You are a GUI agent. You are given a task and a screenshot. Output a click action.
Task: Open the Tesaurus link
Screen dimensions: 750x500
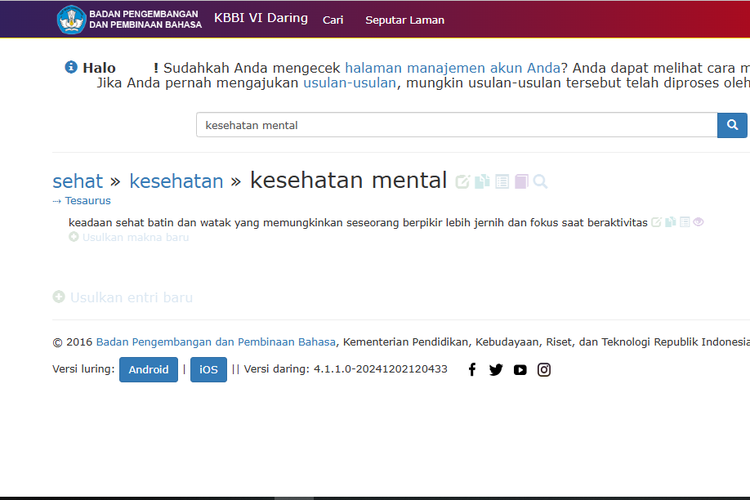coord(88,201)
